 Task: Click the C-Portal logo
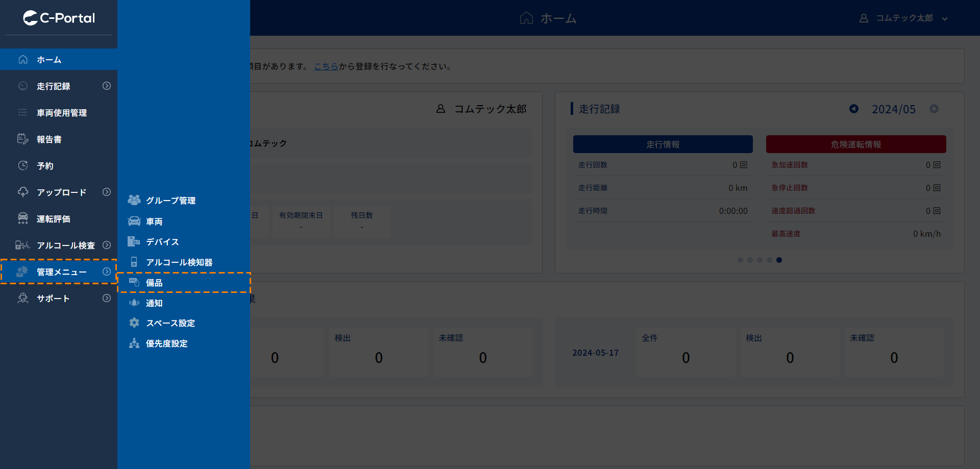[x=59, y=18]
